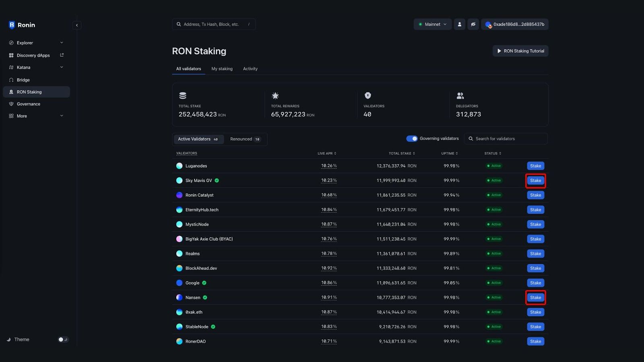Open Discovery dApps external link icon
This screenshot has height=362, width=644.
click(x=62, y=55)
